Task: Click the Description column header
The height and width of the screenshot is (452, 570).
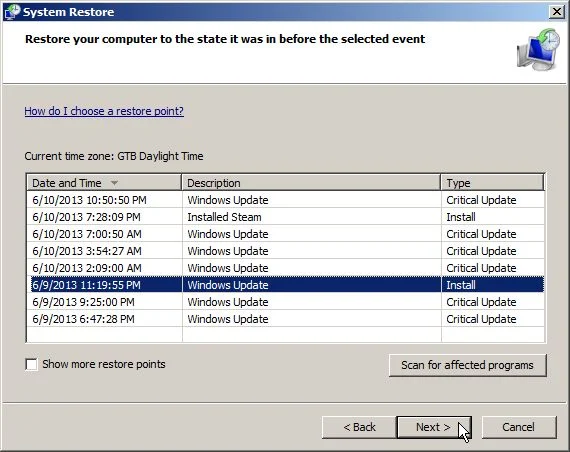Action: (x=311, y=183)
